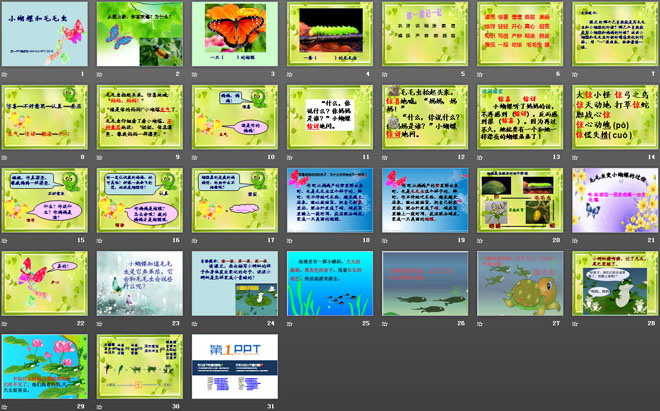Click the animation star icon under slide 26
This screenshot has height=411, width=660.
coord(385,324)
